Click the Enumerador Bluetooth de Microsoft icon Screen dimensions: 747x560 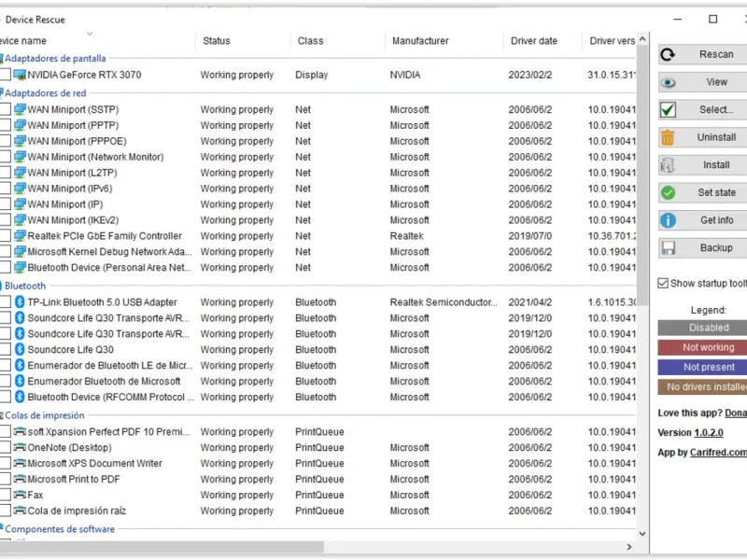click(20, 381)
